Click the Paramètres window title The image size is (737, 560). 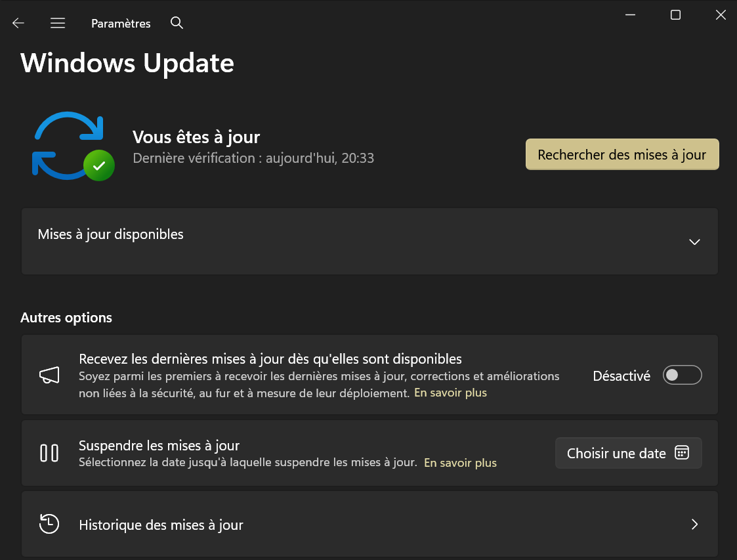coord(121,24)
